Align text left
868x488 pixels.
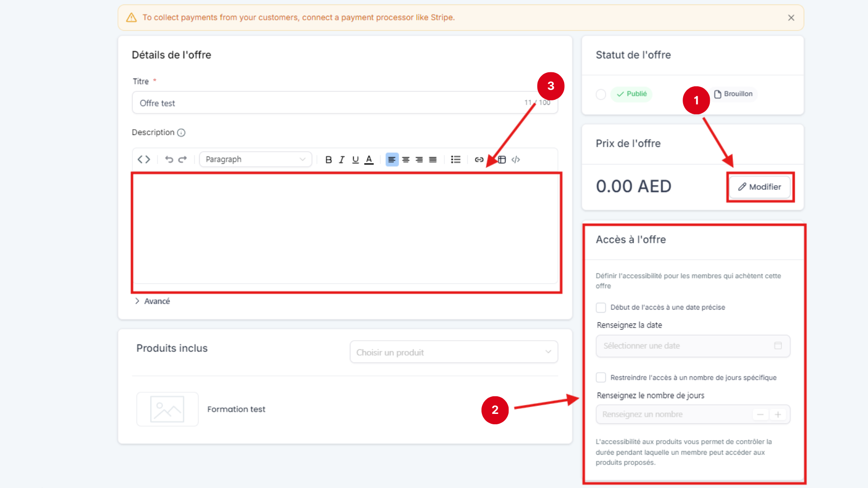[x=392, y=160]
